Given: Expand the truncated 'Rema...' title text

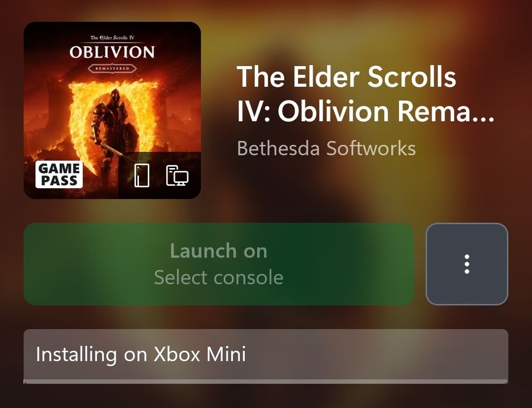Looking at the screenshot, I should [445, 111].
